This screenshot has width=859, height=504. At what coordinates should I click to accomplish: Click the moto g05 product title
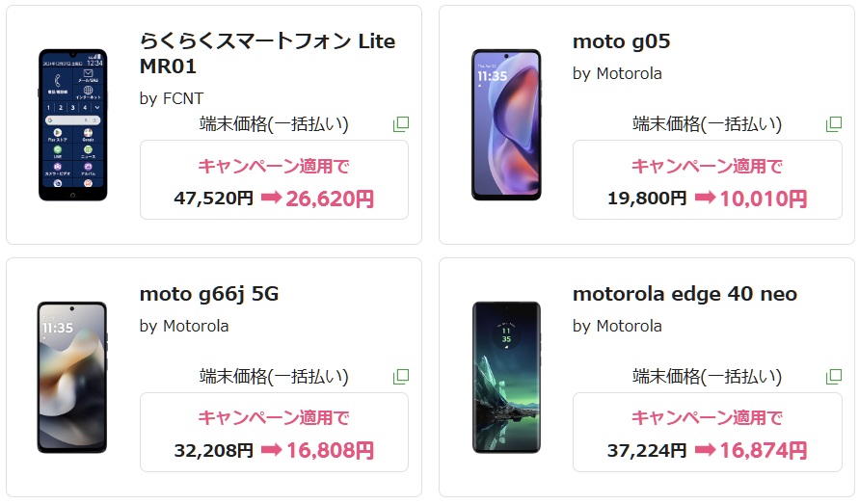(x=621, y=41)
